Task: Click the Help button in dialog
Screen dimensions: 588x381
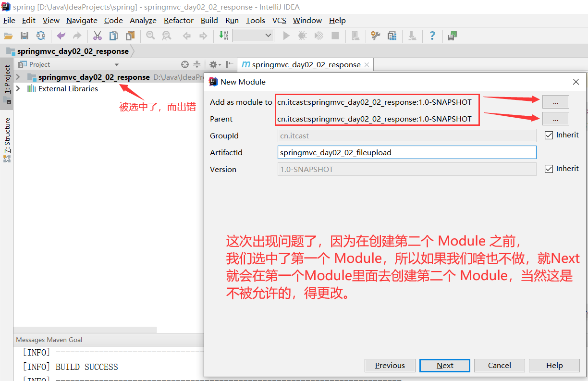Action: [x=554, y=366]
